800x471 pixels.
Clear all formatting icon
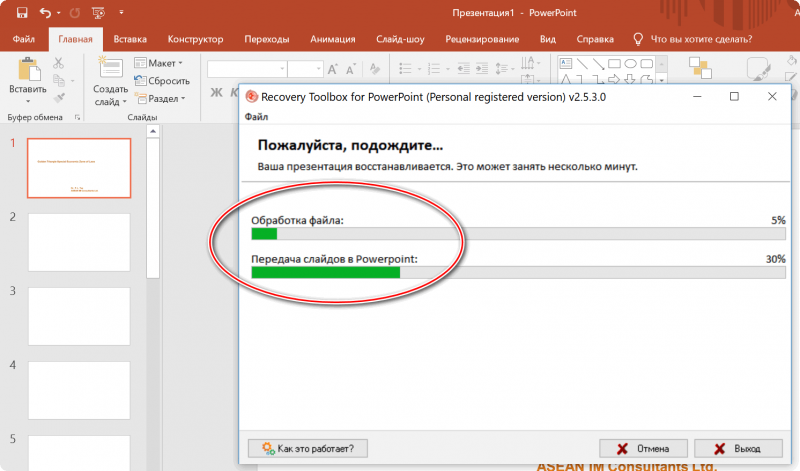pos(374,69)
